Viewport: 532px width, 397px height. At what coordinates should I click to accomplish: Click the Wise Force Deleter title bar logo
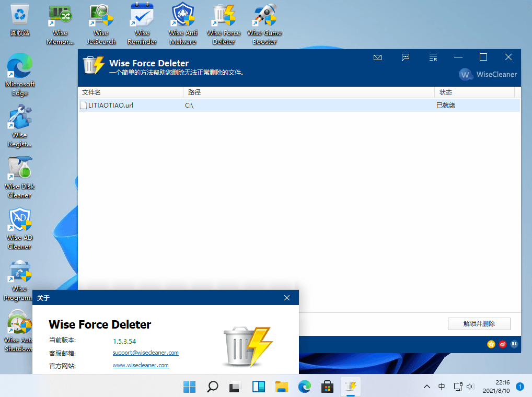pyautogui.click(x=94, y=65)
